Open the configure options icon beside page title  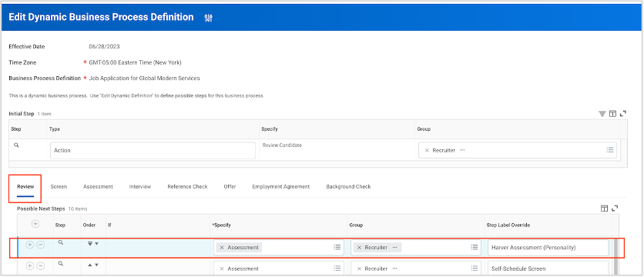(209, 18)
